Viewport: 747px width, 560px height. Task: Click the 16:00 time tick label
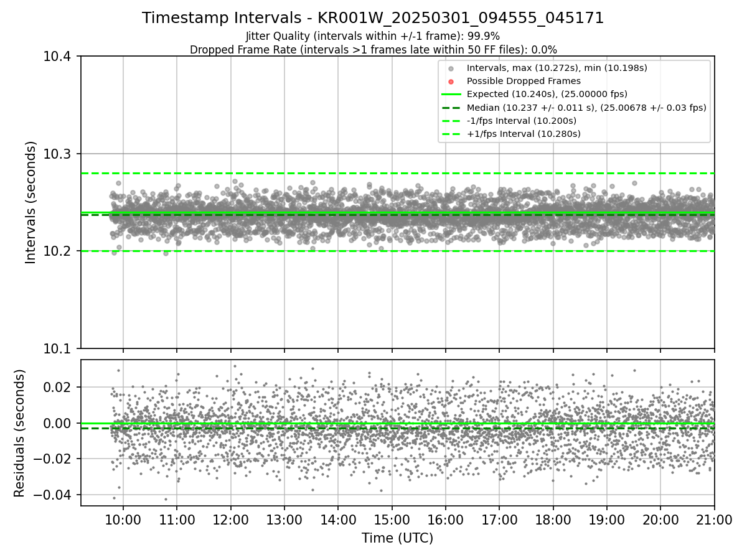[x=446, y=519]
